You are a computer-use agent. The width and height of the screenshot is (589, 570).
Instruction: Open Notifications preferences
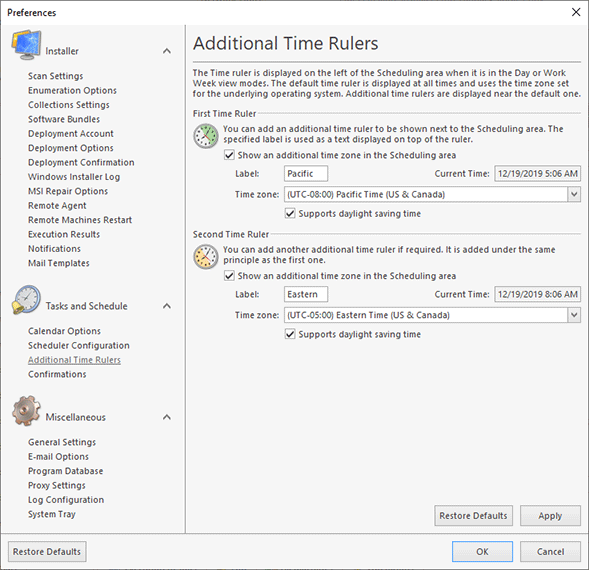pyautogui.click(x=54, y=249)
